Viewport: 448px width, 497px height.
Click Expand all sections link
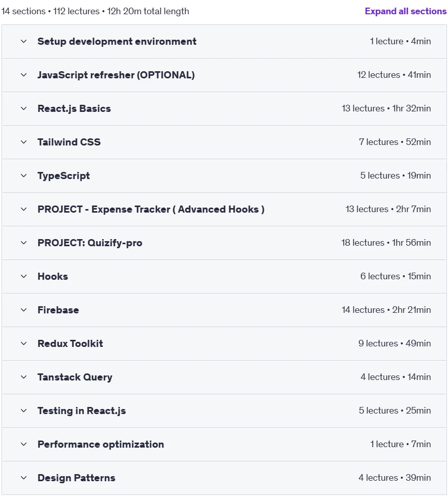[405, 11]
